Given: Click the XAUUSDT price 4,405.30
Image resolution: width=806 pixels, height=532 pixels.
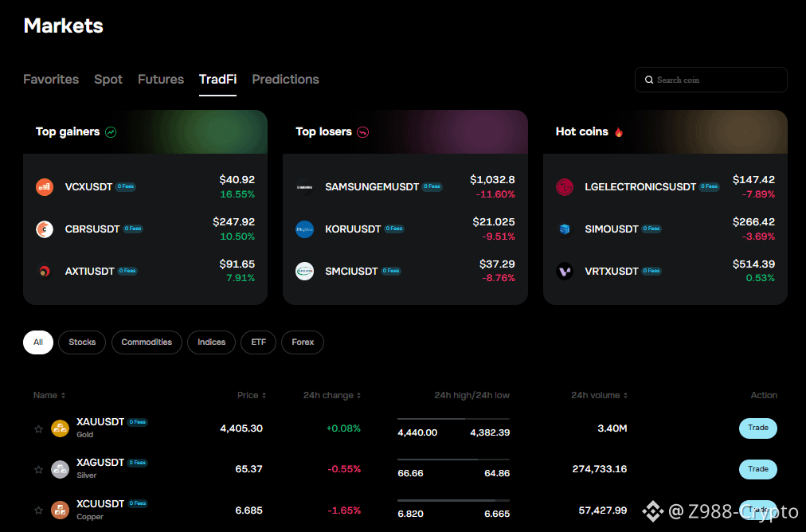Looking at the screenshot, I should (x=241, y=428).
